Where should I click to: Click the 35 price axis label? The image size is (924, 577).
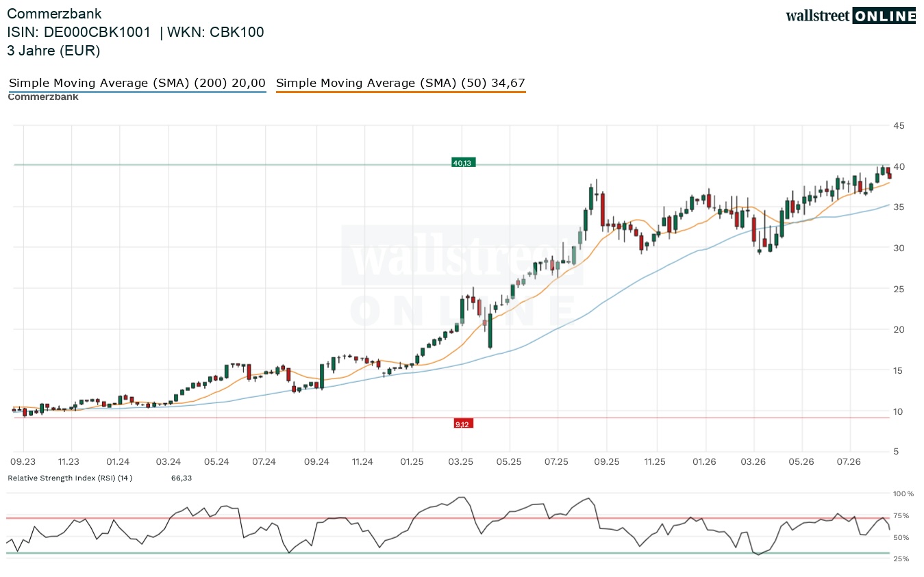(899, 207)
